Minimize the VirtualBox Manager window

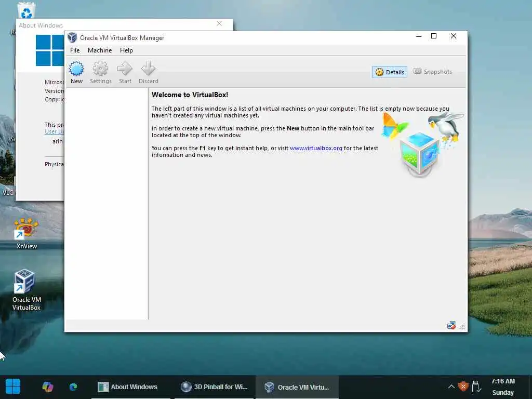419,36
